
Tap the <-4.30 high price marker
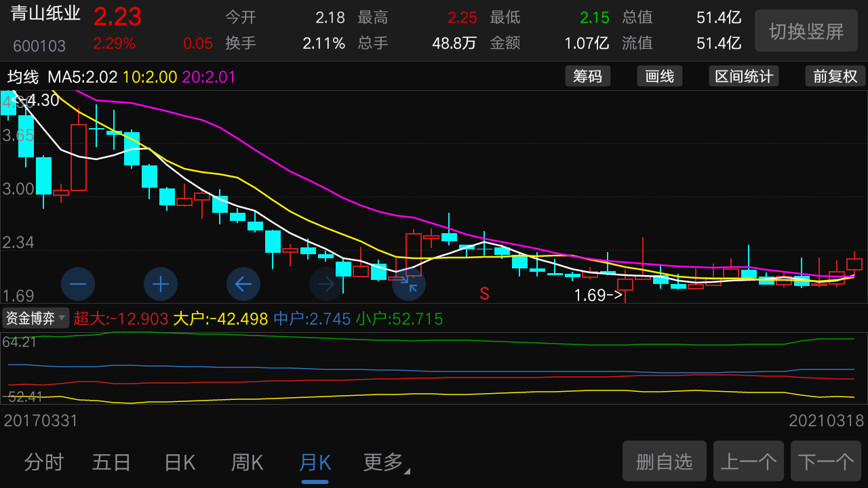tap(35, 101)
